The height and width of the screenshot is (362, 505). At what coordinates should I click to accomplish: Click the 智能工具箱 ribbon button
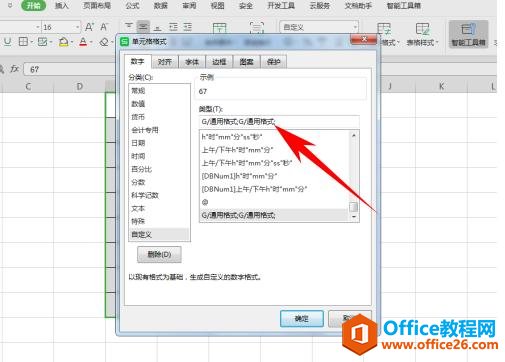click(x=468, y=34)
